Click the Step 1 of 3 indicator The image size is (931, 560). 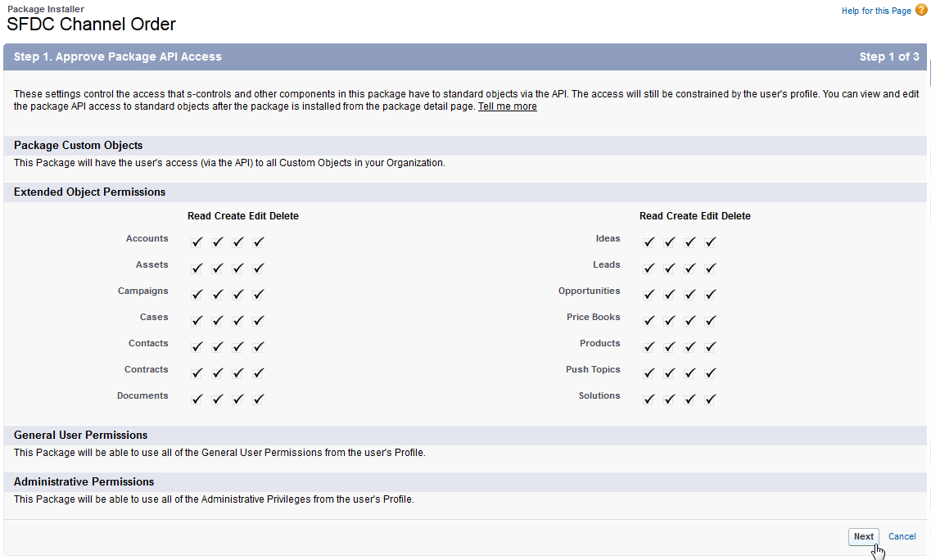889,56
